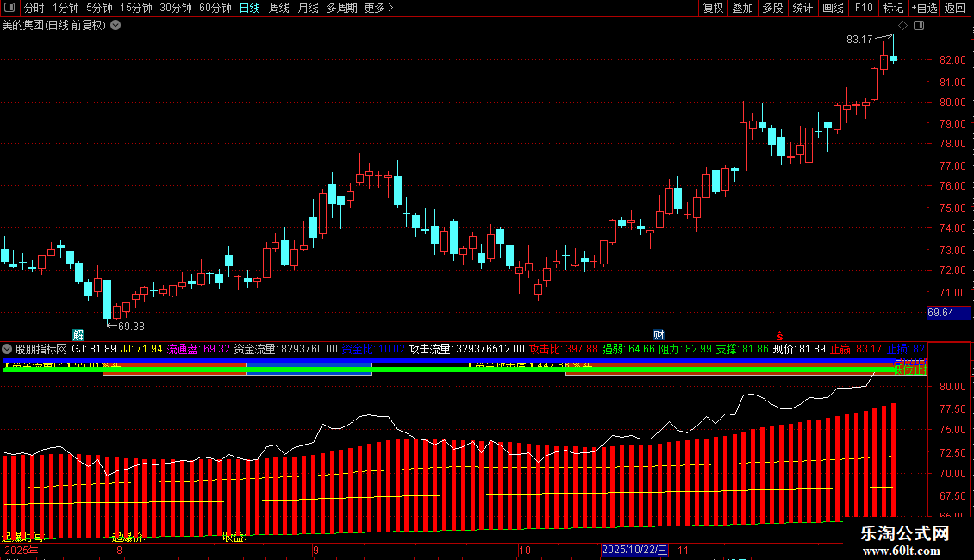Open the 多周期 multi-period view
The width and height of the screenshot is (974, 560).
coord(341,8)
